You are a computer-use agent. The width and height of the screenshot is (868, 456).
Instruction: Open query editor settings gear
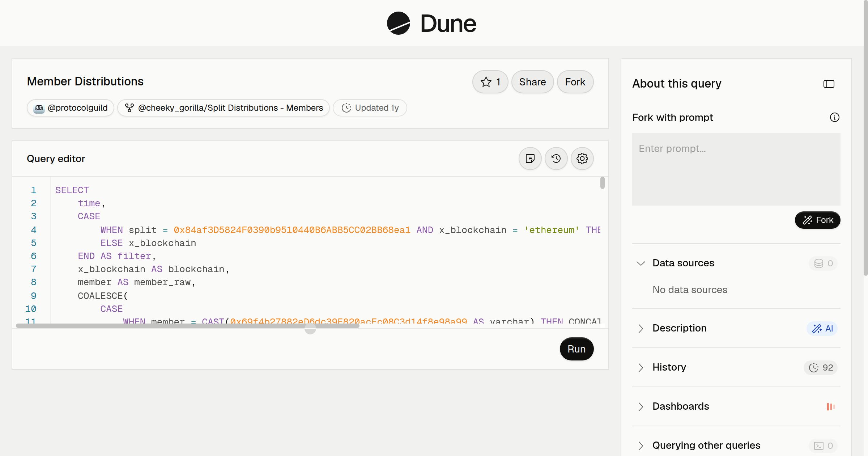[x=582, y=159]
